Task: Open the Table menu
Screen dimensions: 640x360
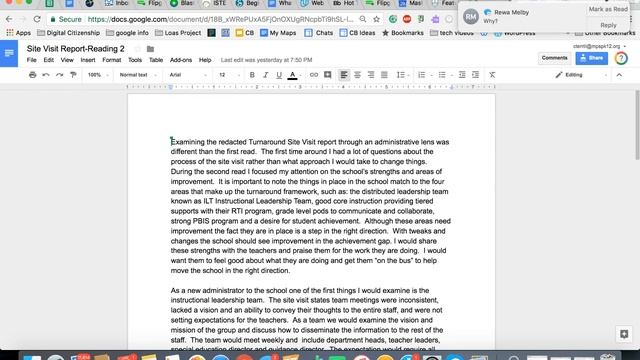Action: 156,60
